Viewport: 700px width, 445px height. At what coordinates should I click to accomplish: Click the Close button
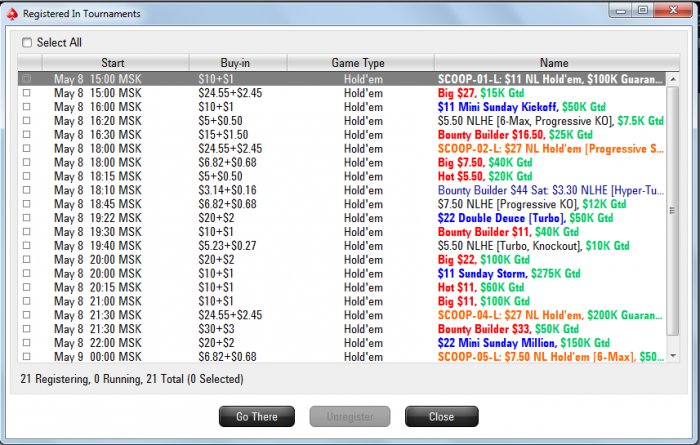click(442, 416)
